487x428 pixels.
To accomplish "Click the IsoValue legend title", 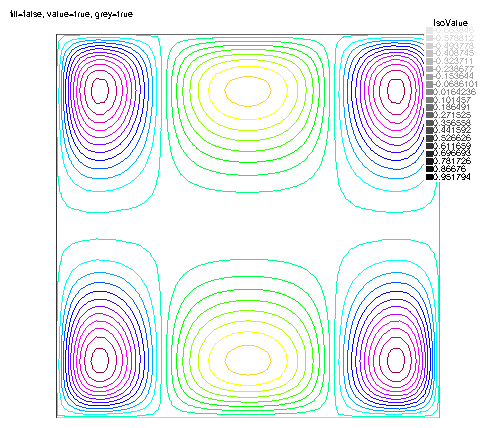I will pyautogui.click(x=450, y=22).
